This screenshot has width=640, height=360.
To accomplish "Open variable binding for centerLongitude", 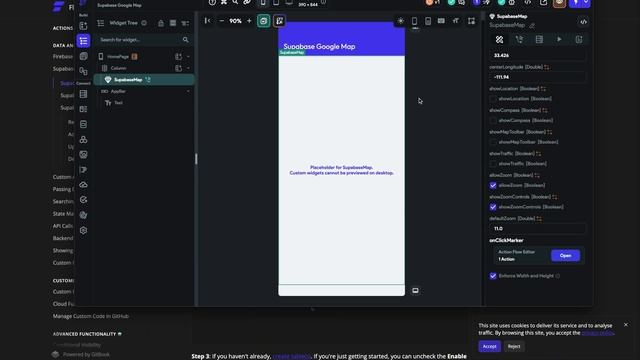I will tap(547, 67).
